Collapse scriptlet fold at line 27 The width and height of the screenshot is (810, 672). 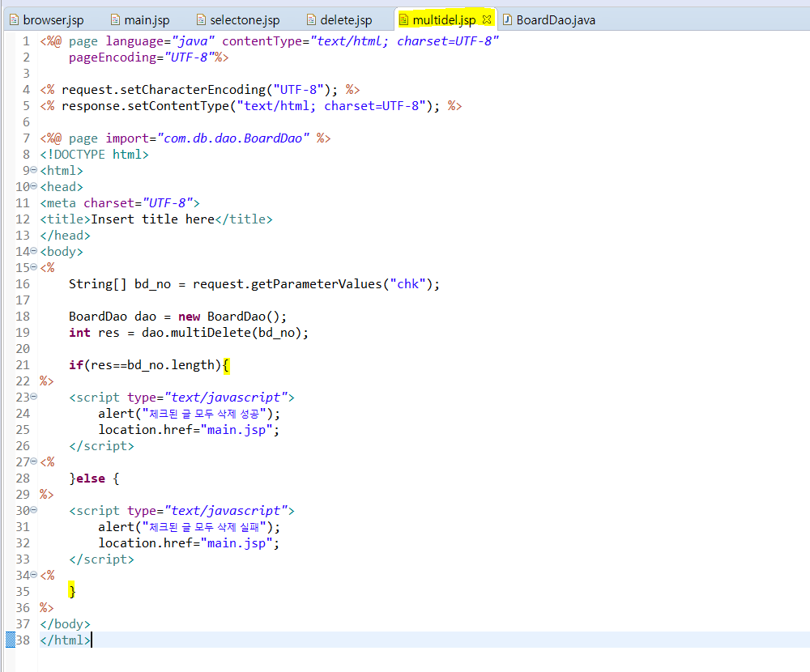(x=33, y=461)
